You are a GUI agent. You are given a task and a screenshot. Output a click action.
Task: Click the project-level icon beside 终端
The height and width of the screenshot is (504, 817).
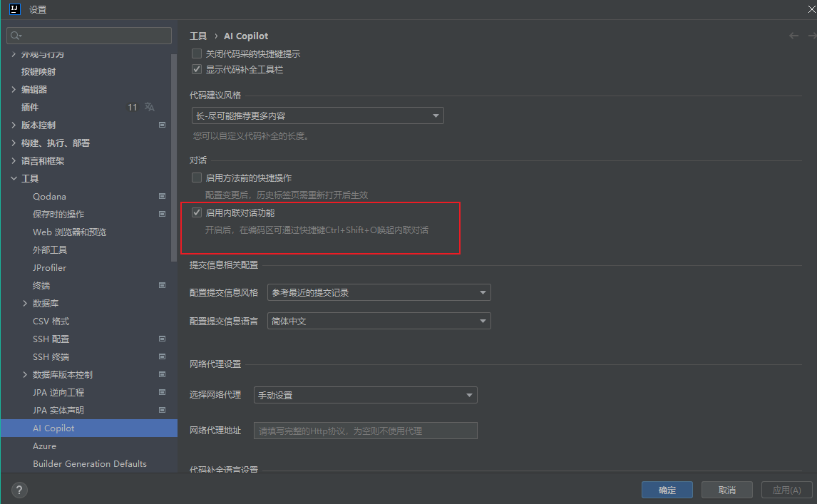[x=162, y=286]
